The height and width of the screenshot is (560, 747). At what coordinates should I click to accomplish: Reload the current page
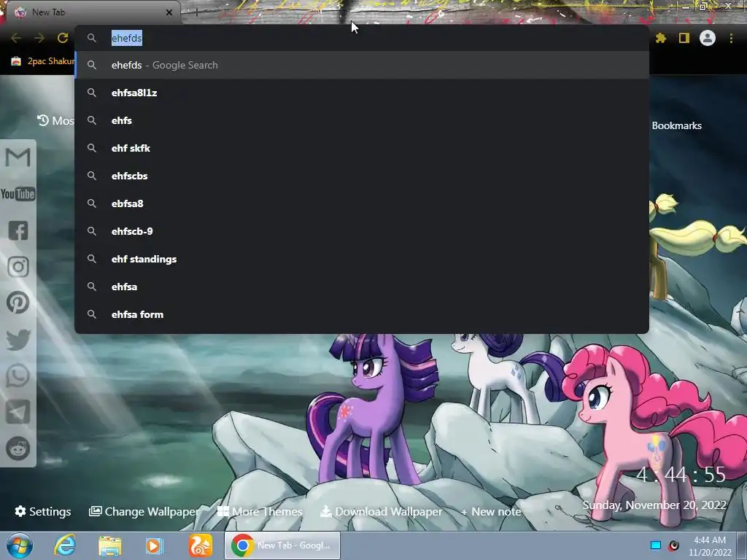point(63,38)
